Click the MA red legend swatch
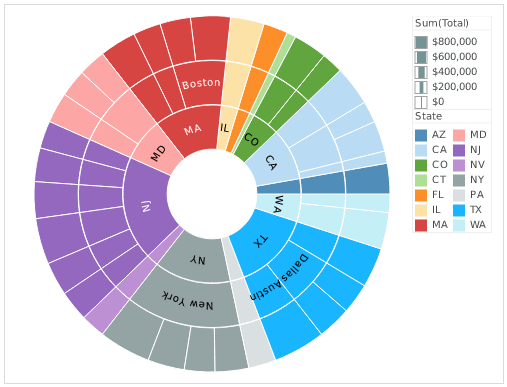 pos(421,225)
